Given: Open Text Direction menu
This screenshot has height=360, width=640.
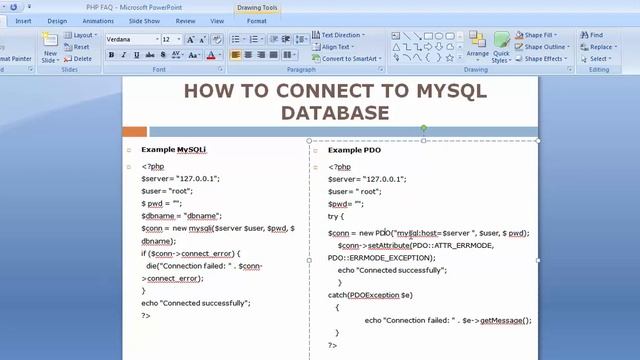Looking at the screenshot, I should click(x=338, y=35).
